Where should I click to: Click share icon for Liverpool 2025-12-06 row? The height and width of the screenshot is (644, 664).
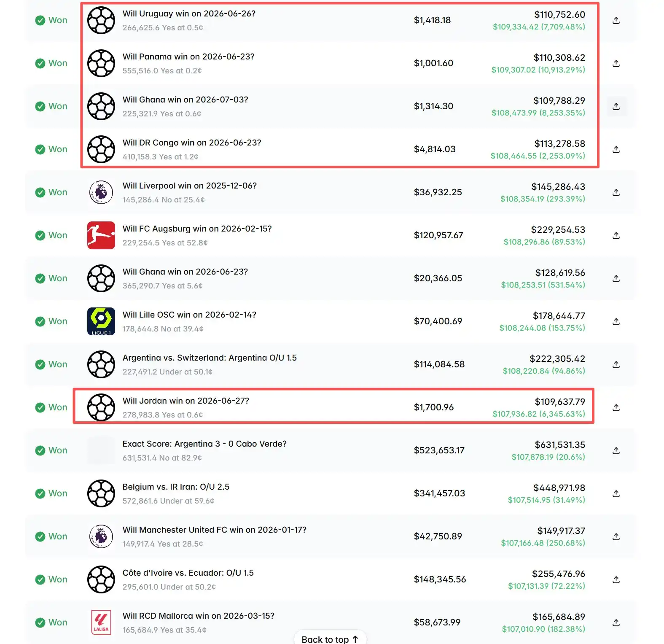coord(616,192)
